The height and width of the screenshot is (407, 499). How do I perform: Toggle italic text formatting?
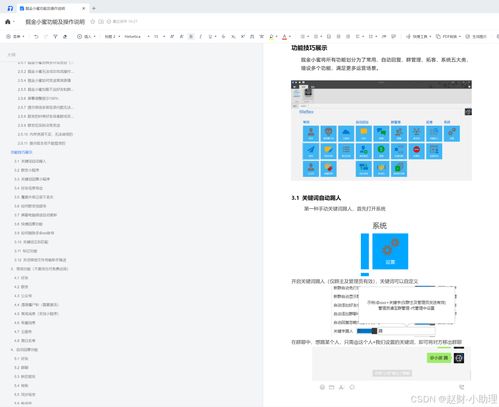pos(200,36)
